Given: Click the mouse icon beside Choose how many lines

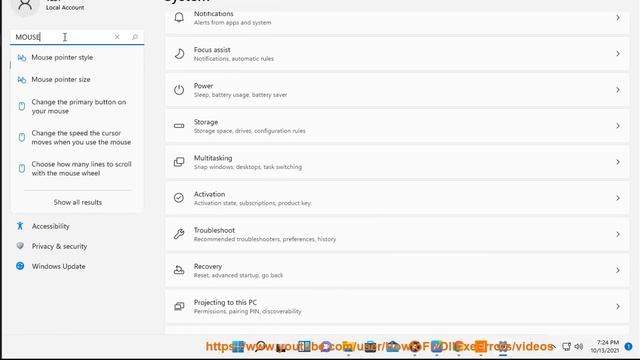Looking at the screenshot, I should tap(22, 169).
